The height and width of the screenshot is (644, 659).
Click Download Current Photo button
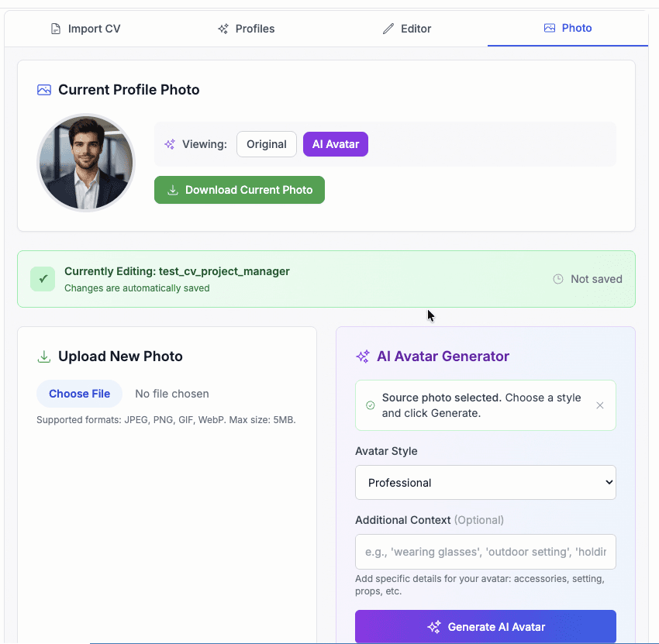coord(239,190)
